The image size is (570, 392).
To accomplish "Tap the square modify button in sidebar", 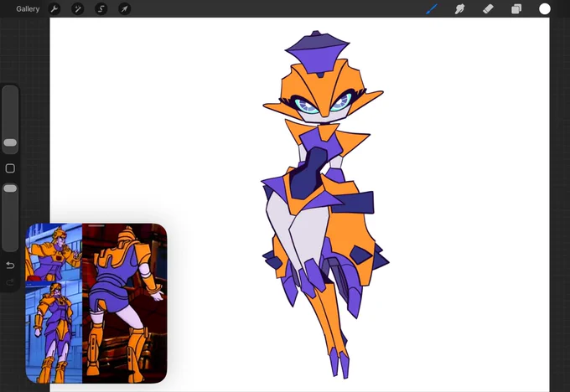I will tap(10, 168).
